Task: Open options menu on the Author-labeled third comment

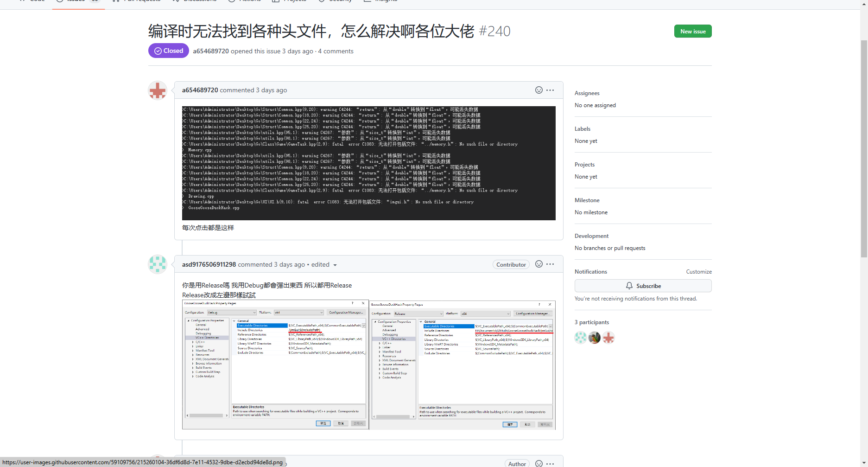Action: (550, 464)
